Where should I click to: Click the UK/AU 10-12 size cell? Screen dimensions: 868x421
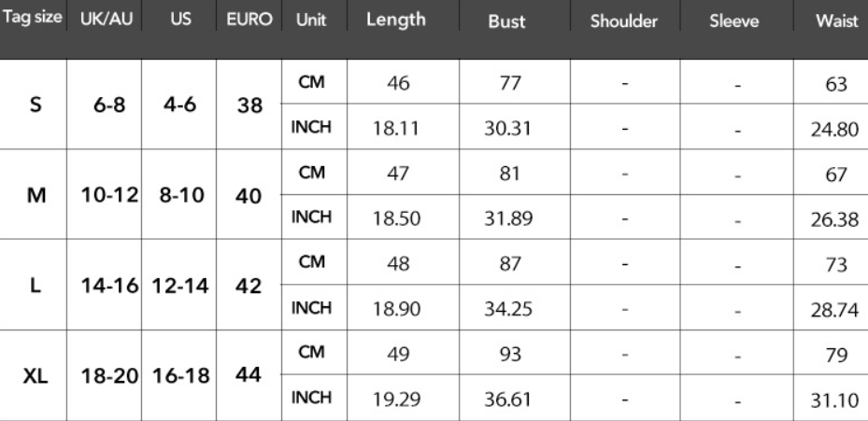coord(104,195)
